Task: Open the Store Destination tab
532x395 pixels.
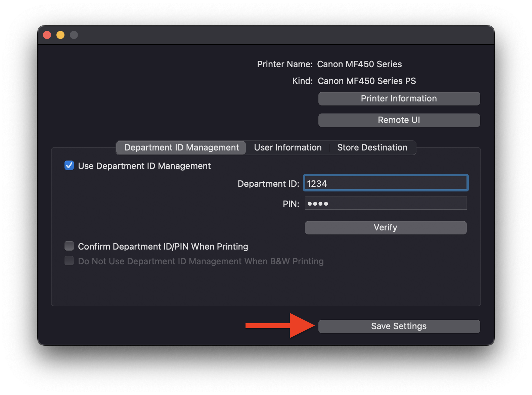Action: 372,148
